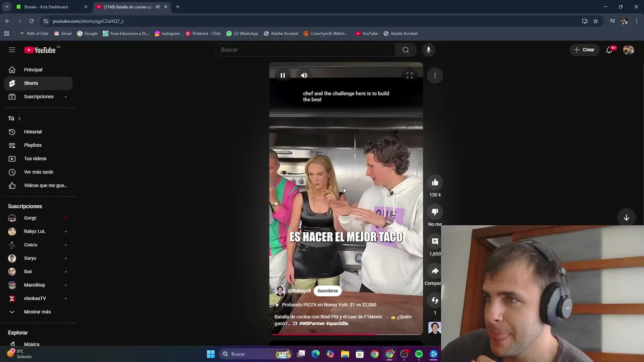Select Principal in the sidebar
The width and height of the screenshot is (644, 362).
pos(38,70)
